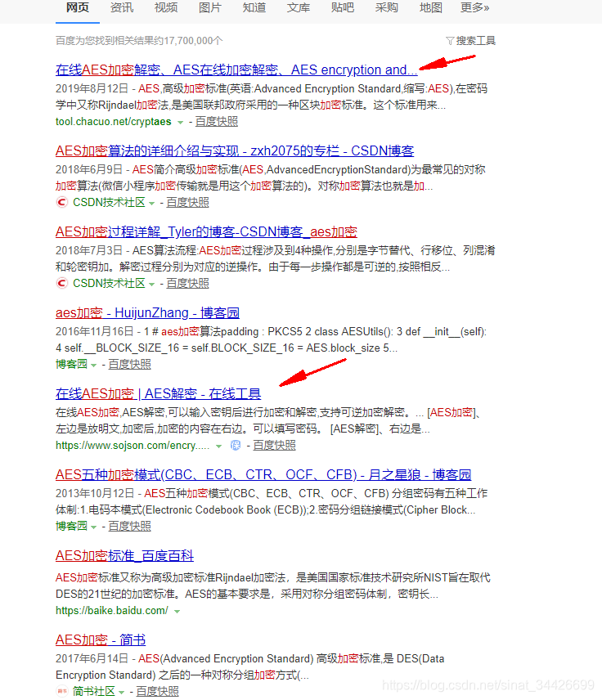Open 百度快照 for 月之星狼 result

tap(129, 526)
